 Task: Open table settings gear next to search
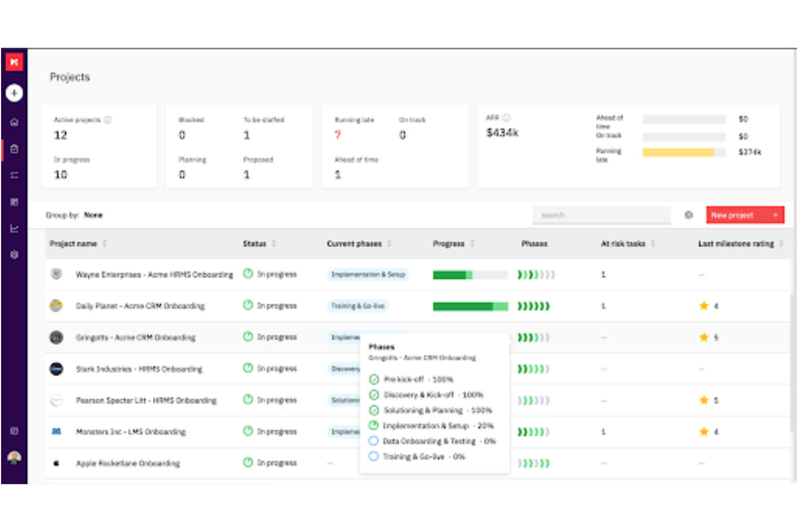(x=689, y=215)
